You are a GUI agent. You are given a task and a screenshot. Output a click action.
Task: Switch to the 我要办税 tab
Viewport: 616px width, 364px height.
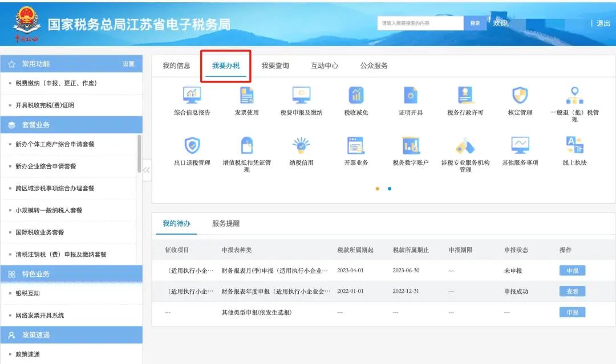click(x=226, y=66)
